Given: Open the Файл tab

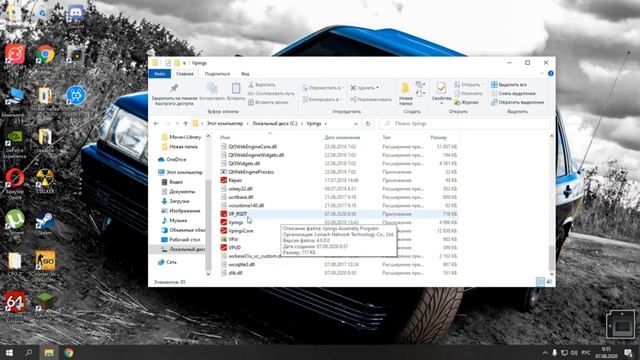Looking at the screenshot, I should 160,73.
